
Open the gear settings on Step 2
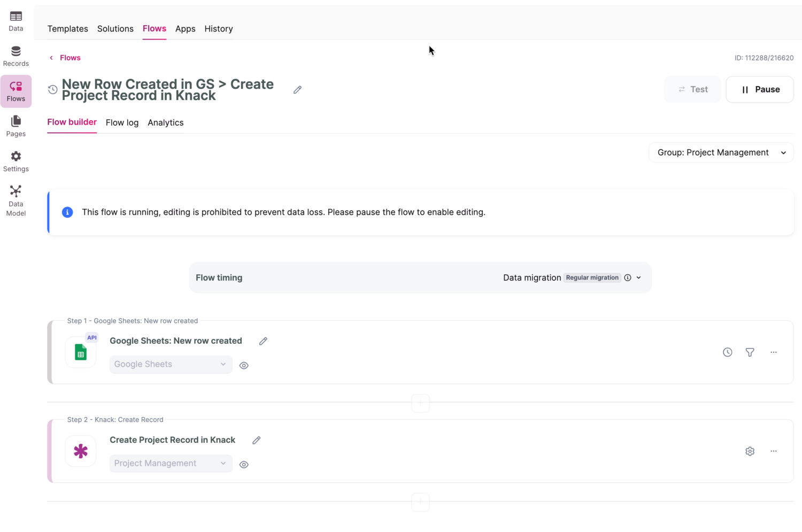pyautogui.click(x=750, y=451)
